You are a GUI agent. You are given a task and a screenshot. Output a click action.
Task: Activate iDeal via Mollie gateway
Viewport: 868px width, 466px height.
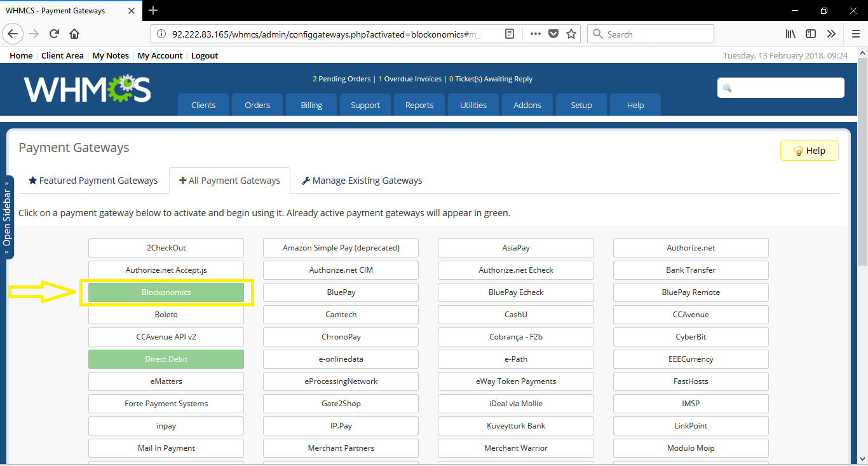516,404
